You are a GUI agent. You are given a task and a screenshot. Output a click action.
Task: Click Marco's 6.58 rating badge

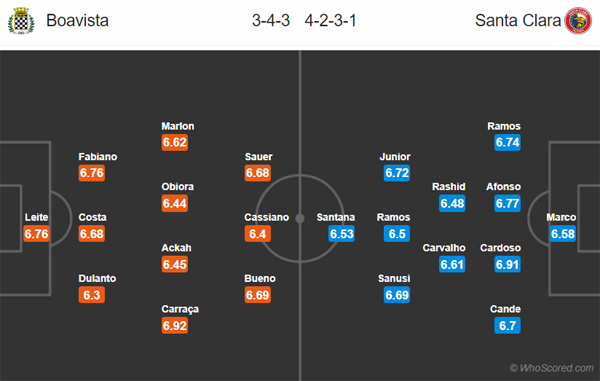click(x=563, y=234)
